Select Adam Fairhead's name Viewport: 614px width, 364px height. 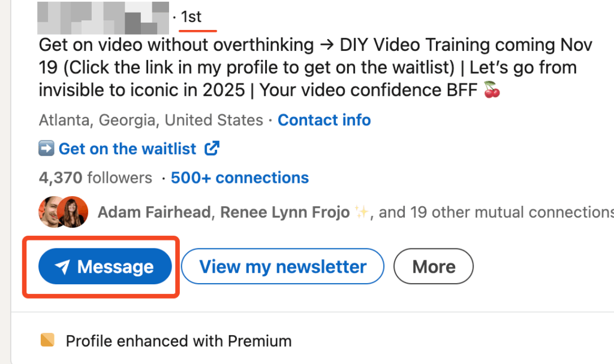coord(153,212)
